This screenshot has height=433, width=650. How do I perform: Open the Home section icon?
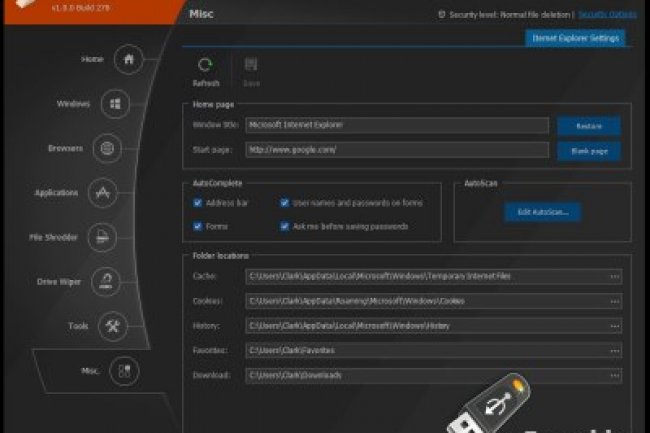(129, 59)
